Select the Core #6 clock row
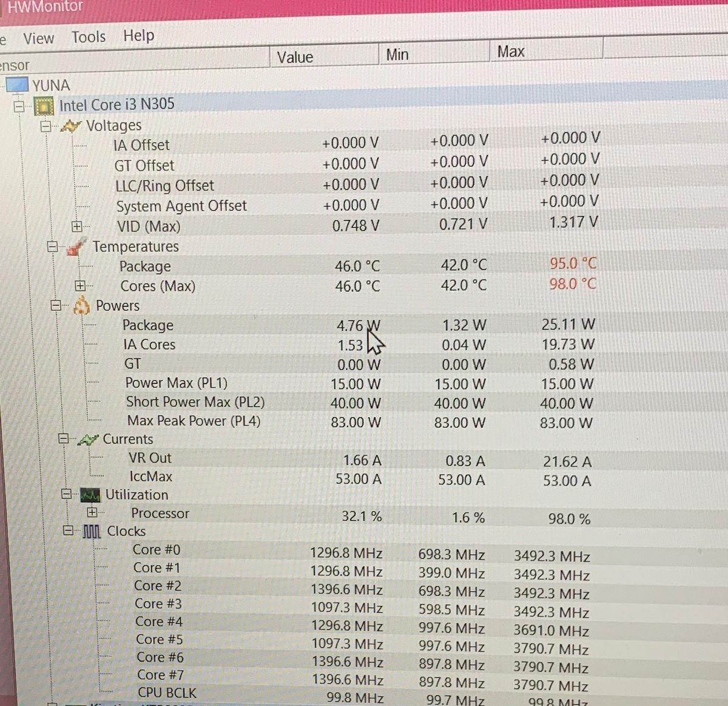The image size is (728, 706). [160, 657]
